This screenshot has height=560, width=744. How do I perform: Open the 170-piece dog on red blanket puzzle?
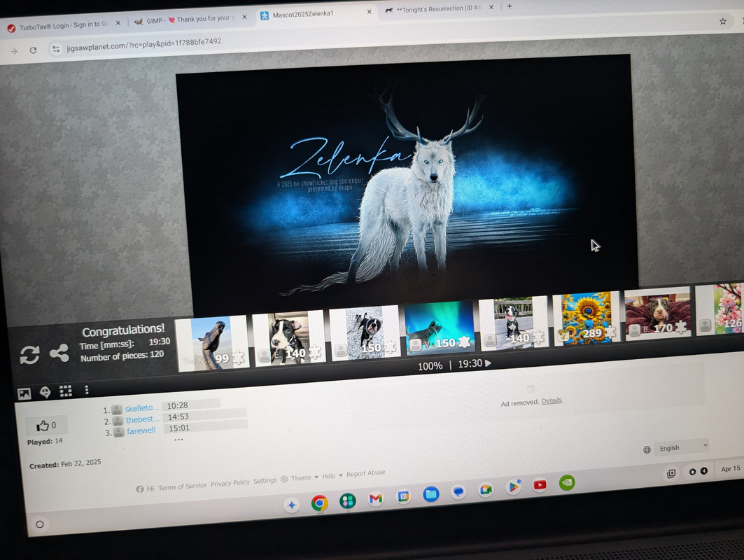click(657, 313)
